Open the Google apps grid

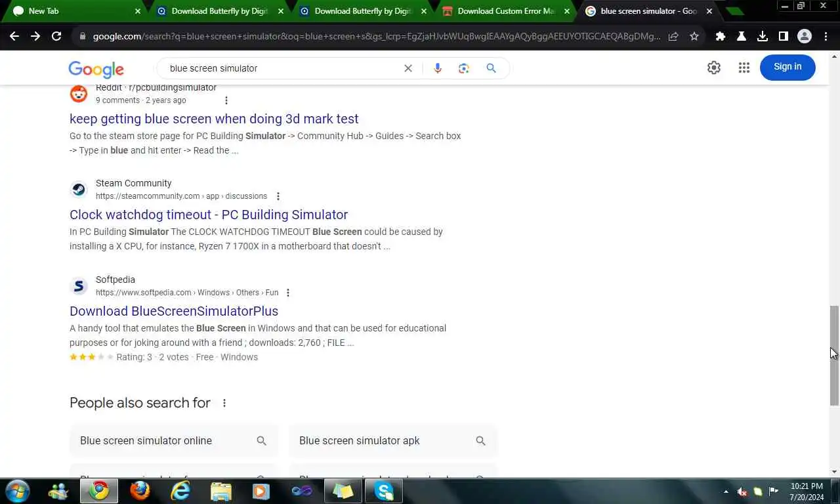(x=744, y=68)
